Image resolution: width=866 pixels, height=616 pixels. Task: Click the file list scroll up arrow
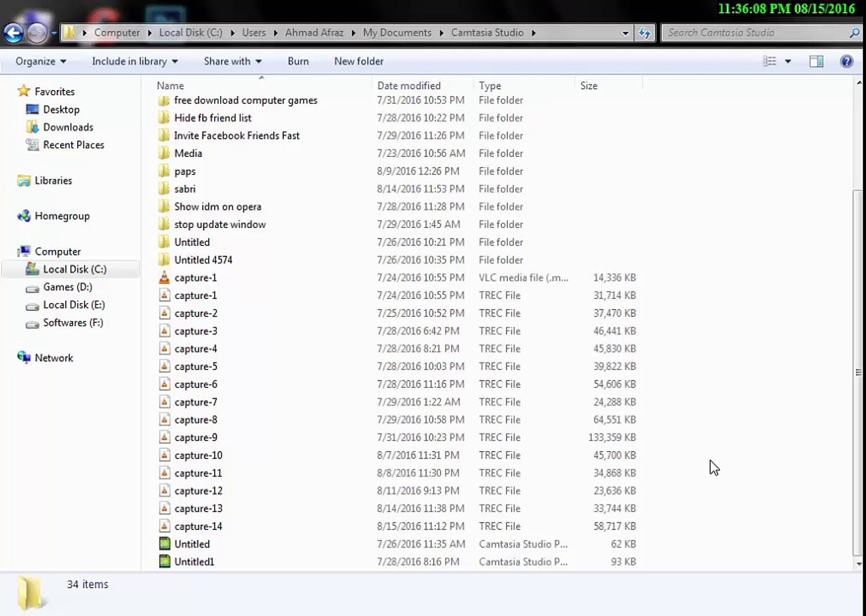pos(859,83)
